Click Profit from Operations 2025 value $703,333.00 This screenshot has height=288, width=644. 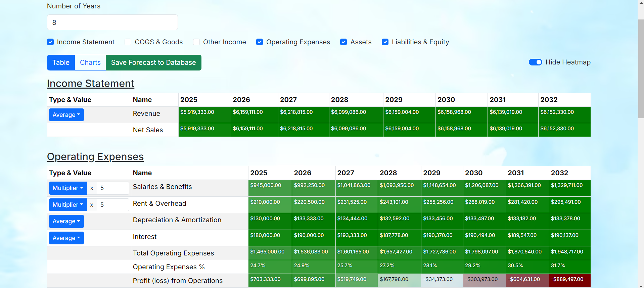tap(270, 281)
